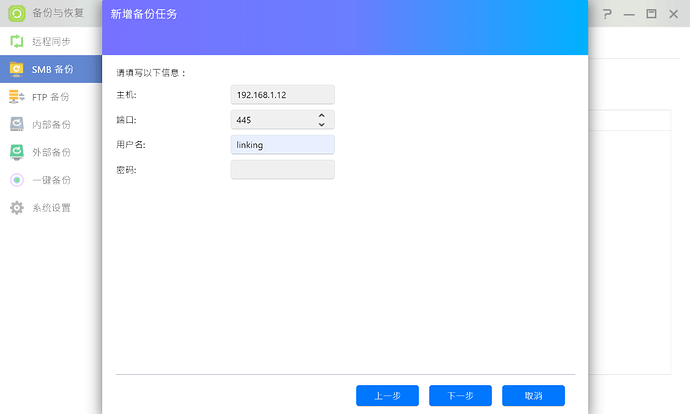Click the 主机 field showing 192.168.1.12
The height and width of the screenshot is (414, 690).
282,94
